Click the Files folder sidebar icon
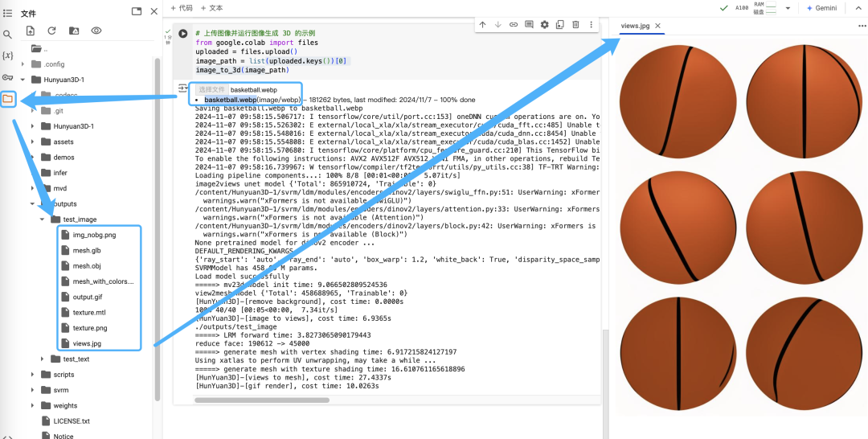The width and height of the screenshot is (868, 439). [8, 99]
